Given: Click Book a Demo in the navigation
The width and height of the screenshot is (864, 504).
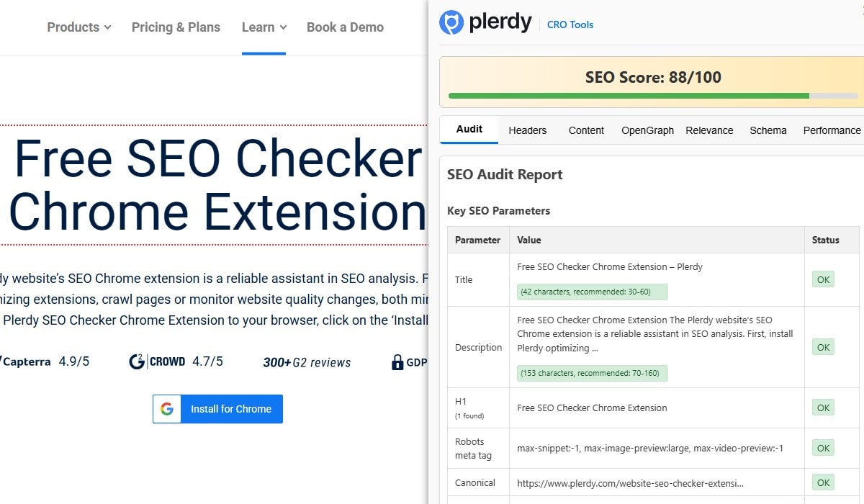Looking at the screenshot, I should 345,27.
